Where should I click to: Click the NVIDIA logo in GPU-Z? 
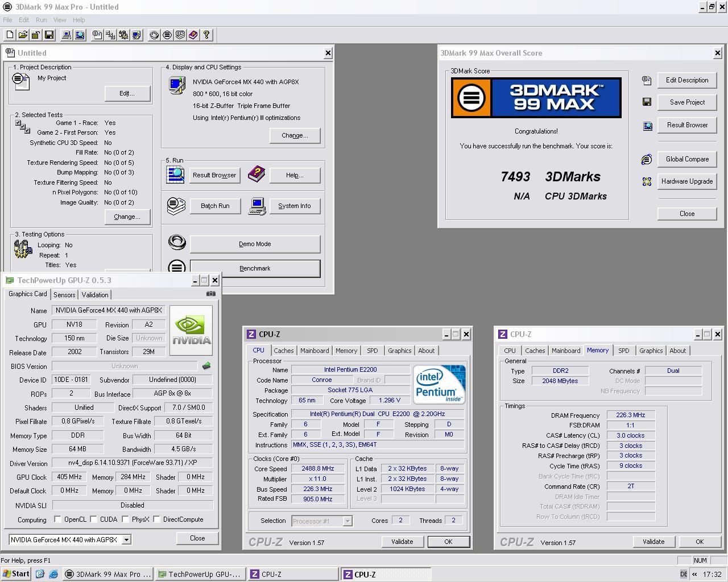[191, 330]
